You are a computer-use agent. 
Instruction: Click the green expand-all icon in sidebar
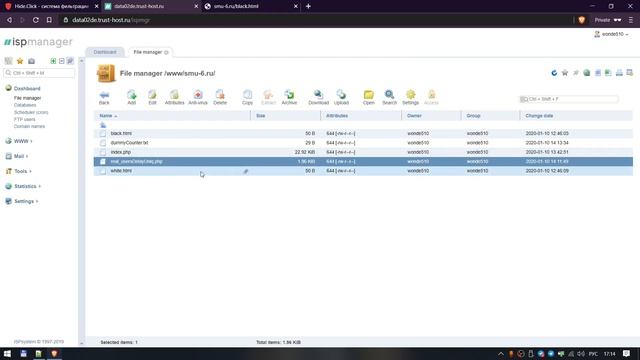[53, 61]
